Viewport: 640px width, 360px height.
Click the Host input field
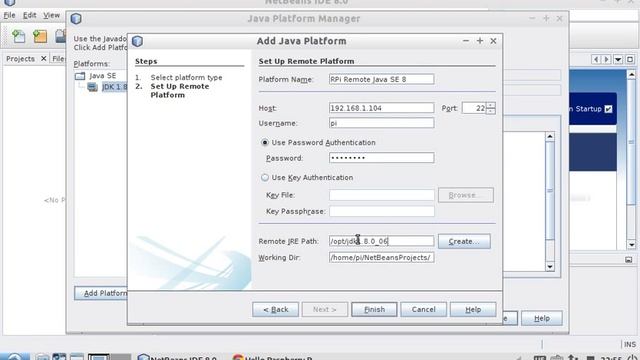(x=382, y=108)
